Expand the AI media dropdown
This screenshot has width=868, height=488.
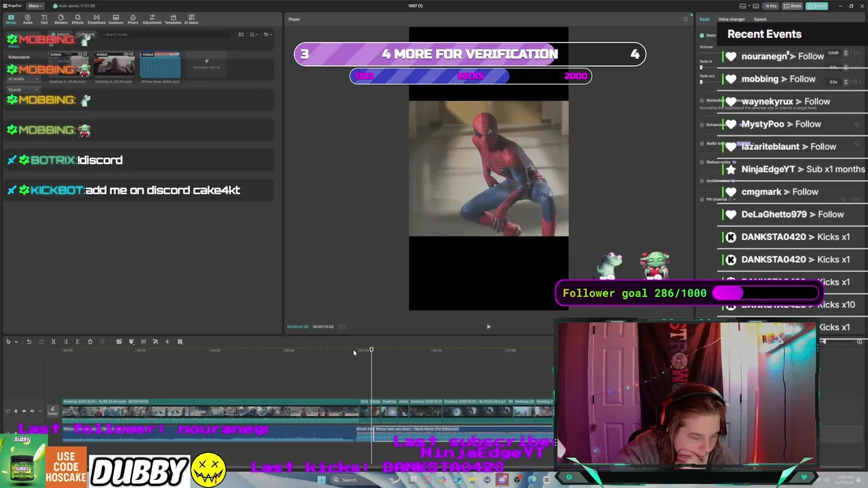click(x=24, y=79)
